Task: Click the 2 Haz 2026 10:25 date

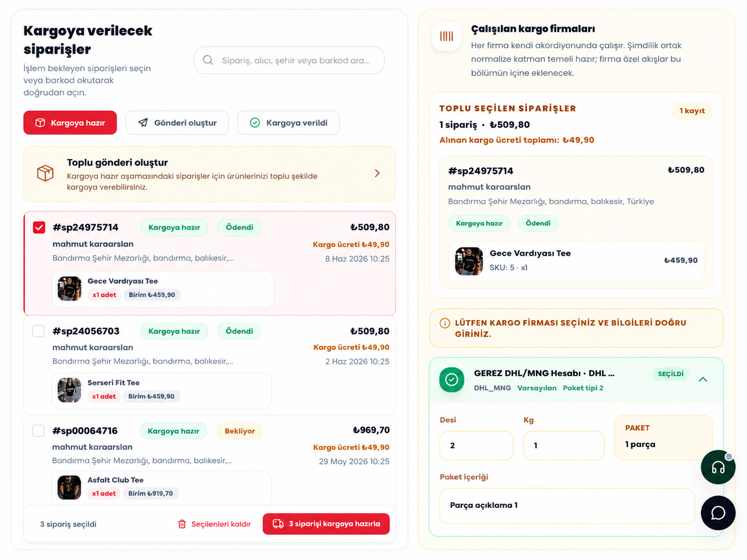Action: [x=358, y=361]
